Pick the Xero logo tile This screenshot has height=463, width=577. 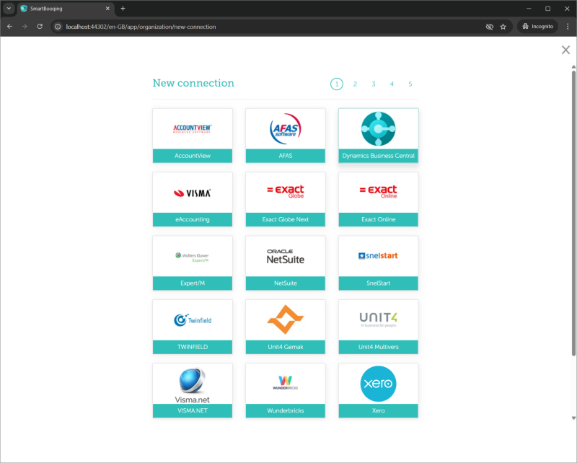[378, 390]
